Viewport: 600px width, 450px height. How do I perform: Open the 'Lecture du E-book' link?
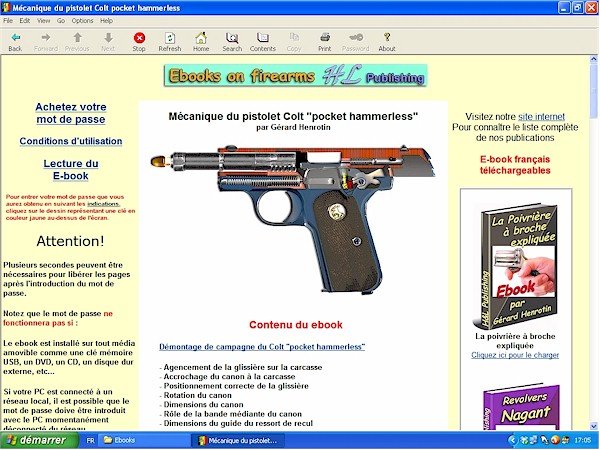point(71,170)
